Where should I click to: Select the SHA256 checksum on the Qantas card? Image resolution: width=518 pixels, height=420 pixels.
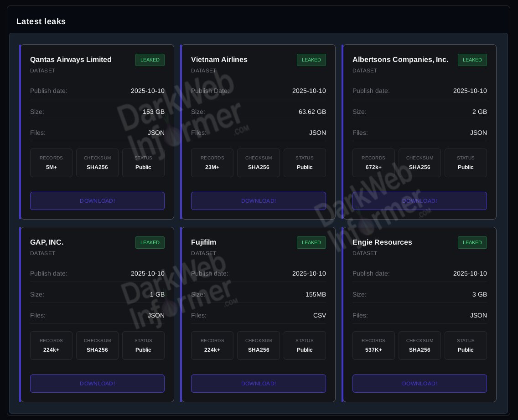coord(97,163)
